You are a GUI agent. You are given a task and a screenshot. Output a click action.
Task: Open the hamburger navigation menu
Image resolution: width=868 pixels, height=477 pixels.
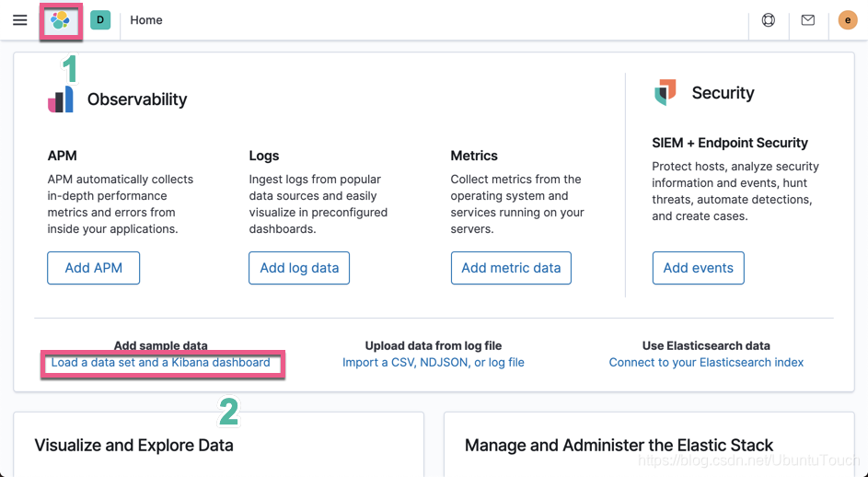pos(20,20)
